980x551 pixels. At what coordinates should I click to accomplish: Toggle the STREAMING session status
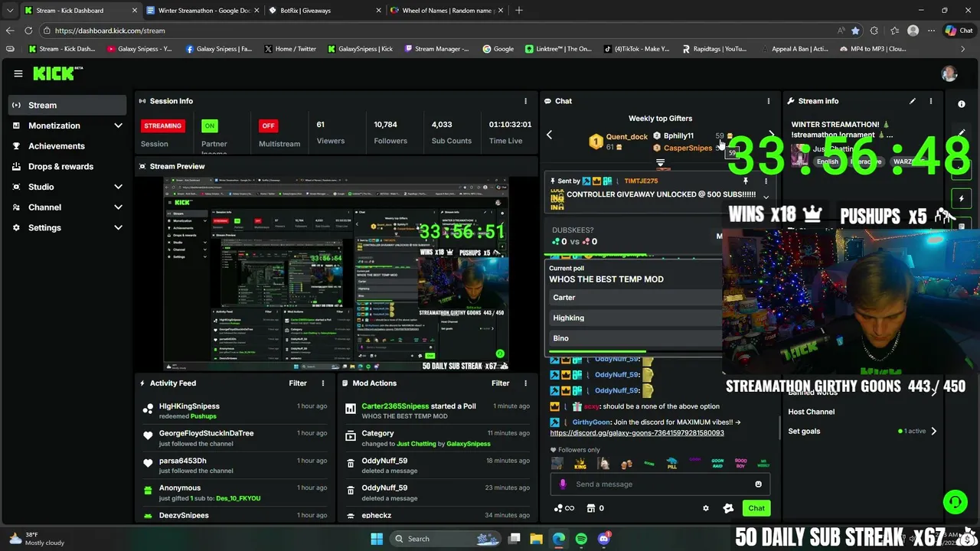(162, 126)
